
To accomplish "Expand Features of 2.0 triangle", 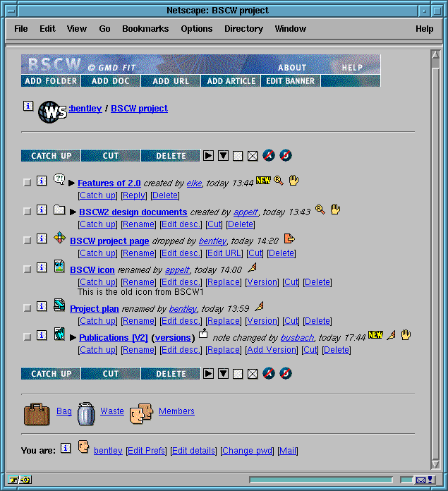I will (71, 183).
